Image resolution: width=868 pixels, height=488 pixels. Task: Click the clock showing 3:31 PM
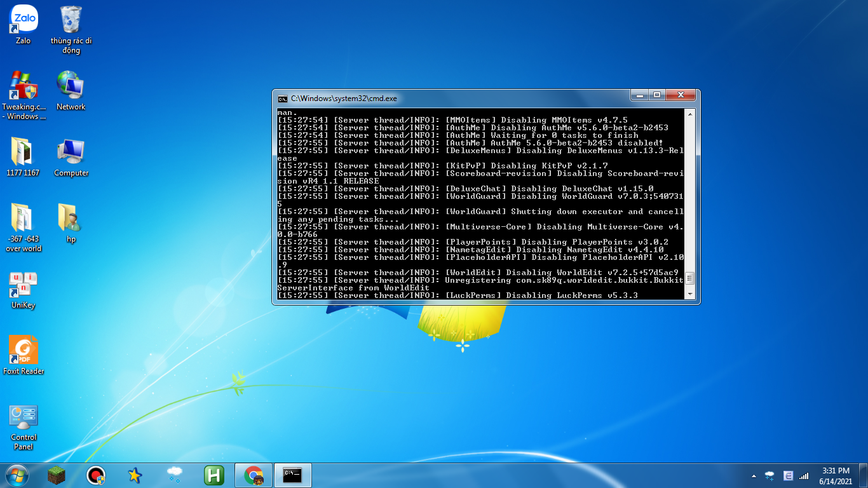pos(836,475)
